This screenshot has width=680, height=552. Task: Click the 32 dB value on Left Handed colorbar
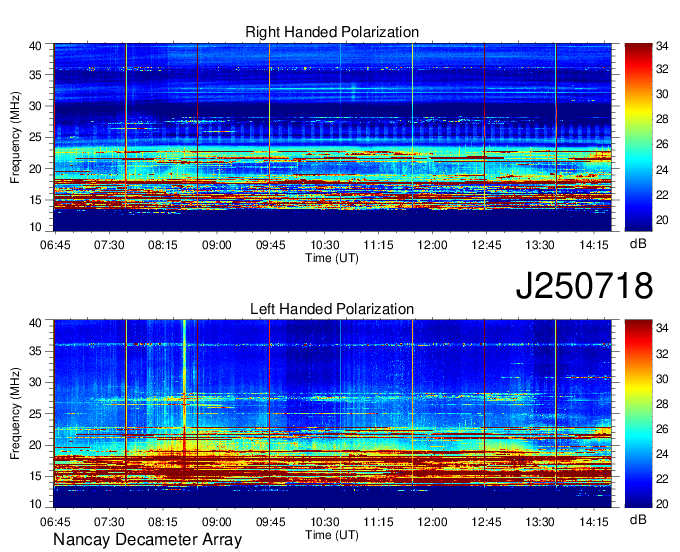pos(662,354)
